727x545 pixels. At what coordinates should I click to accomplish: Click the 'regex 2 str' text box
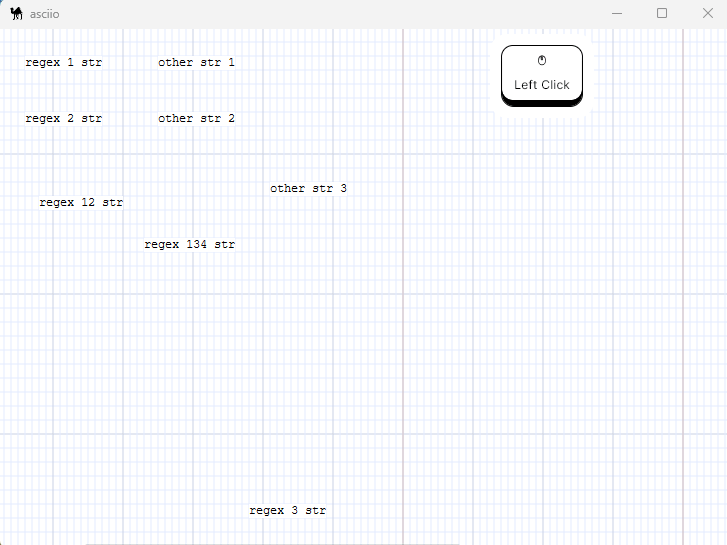click(x=64, y=119)
